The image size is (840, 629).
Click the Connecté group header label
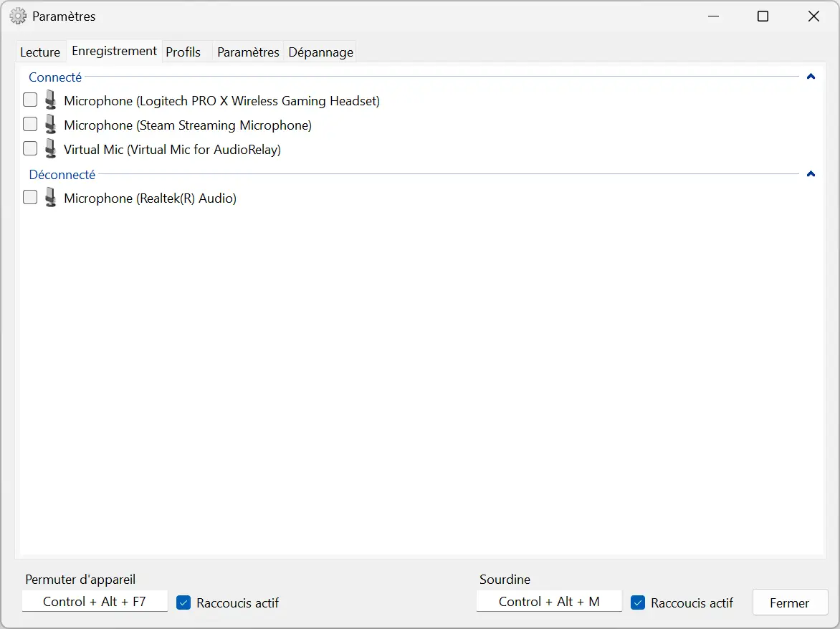(55, 77)
